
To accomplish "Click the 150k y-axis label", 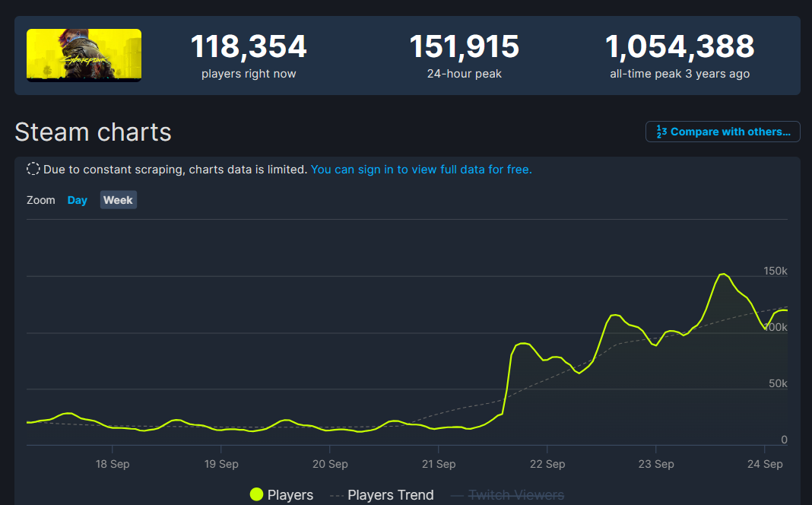I will point(776,271).
